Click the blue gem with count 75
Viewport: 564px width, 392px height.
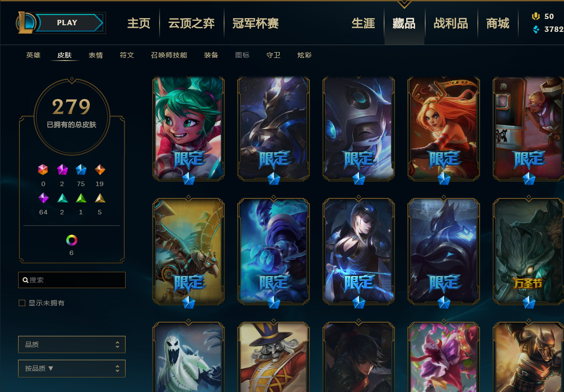pyautogui.click(x=81, y=170)
